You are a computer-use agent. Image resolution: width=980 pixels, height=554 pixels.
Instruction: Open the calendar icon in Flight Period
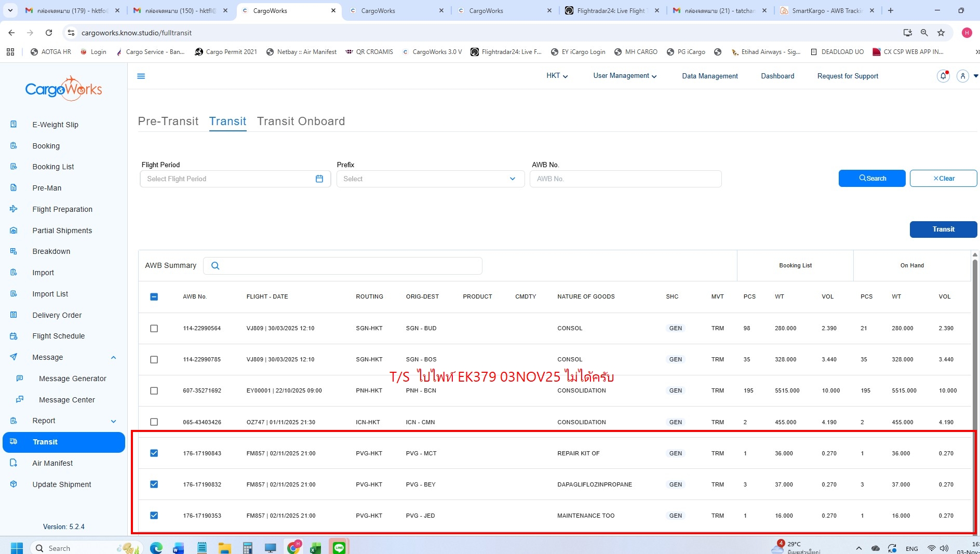coord(319,179)
